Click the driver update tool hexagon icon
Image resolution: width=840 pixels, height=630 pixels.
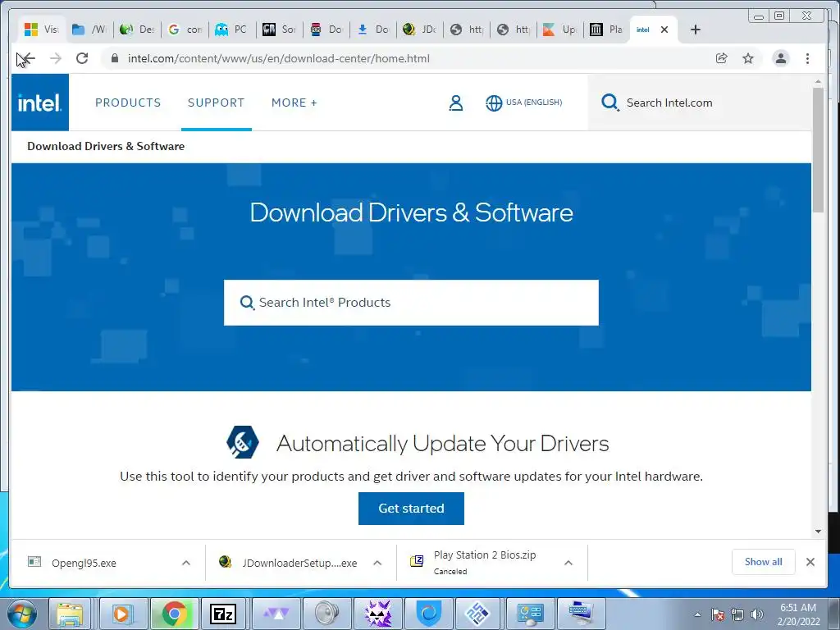coord(243,442)
